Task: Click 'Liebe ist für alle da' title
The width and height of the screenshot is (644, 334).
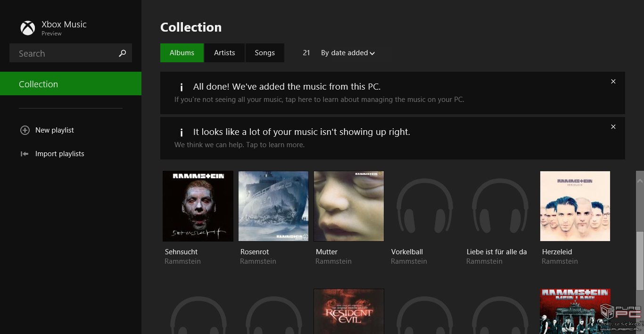Action: tap(496, 252)
